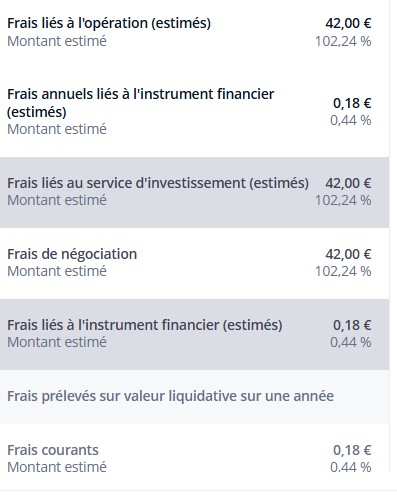397x501 pixels.
Task: Click the 0,18 € Frais courants amount
Action: [x=352, y=450]
